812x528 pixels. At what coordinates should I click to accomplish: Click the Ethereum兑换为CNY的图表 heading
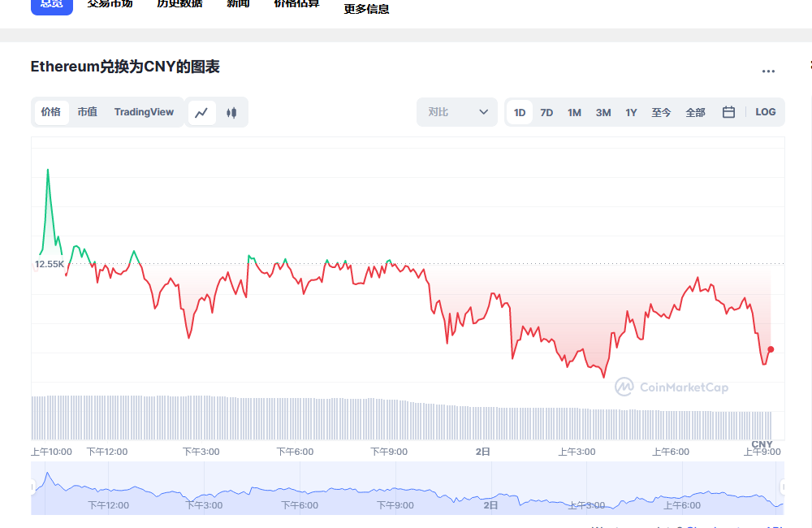[x=125, y=67]
